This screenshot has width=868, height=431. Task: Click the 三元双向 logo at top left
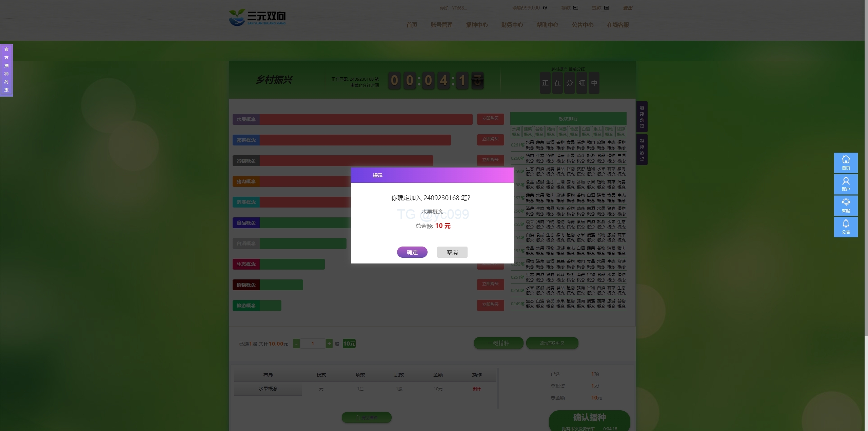pyautogui.click(x=257, y=17)
